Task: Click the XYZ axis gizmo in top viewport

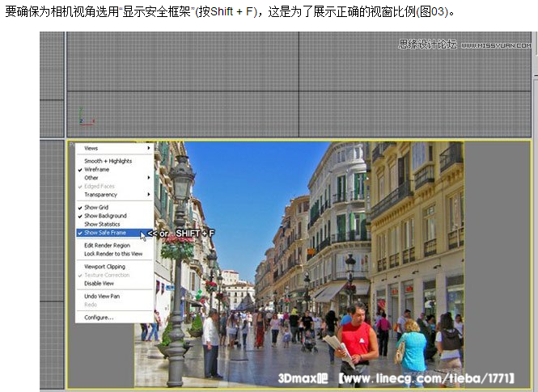Action: [x=86, y=116]
